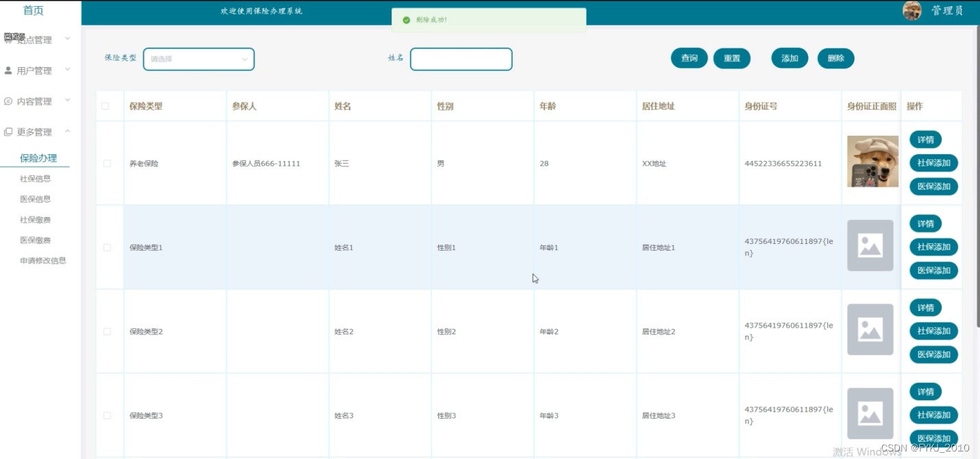Image resolution: width=980 pixels, height=459 pixels.
Task: Open the 保险类型 select dropdown
Action: pyautogui.click(x=199, y=59)
